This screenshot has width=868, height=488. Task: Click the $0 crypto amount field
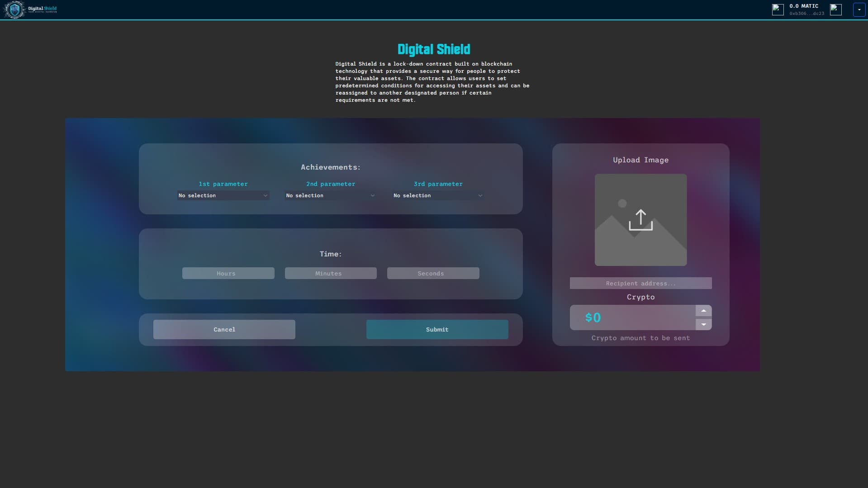[x=632, y=317]
